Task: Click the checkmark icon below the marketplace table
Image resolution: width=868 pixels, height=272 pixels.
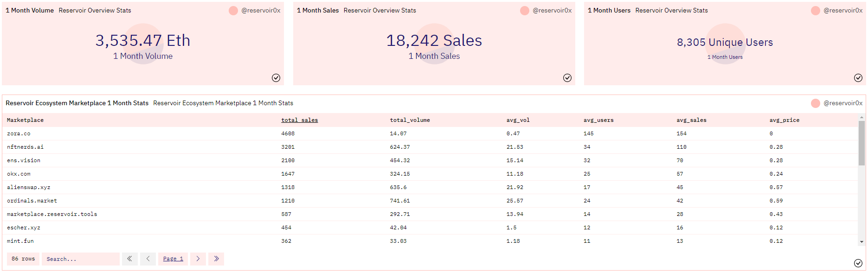Action: pyautogui.click(x=858, y=263)
